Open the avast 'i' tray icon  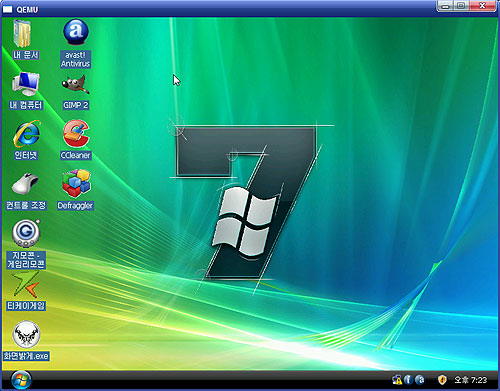[x=408, y=380]
